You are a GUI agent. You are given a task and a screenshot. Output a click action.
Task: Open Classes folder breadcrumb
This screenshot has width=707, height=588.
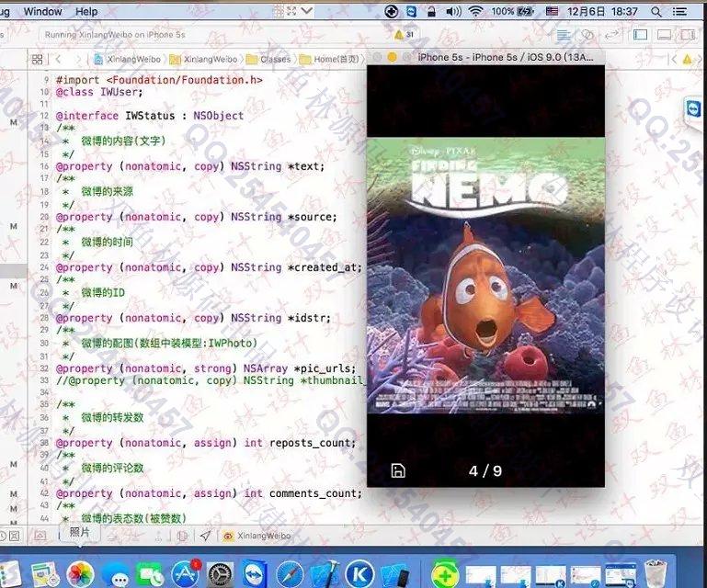(268, 59)
